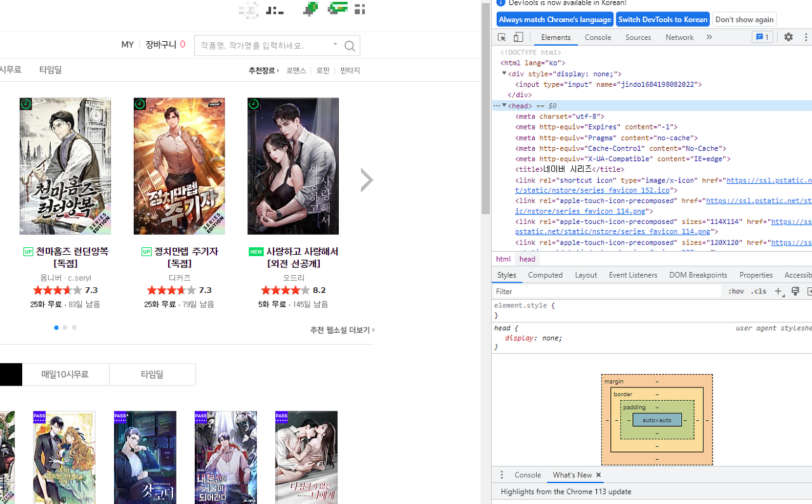The width and height of the screenshot is (812, 504).
Task: Select third carousel page dot
Action: click(74, 328)
